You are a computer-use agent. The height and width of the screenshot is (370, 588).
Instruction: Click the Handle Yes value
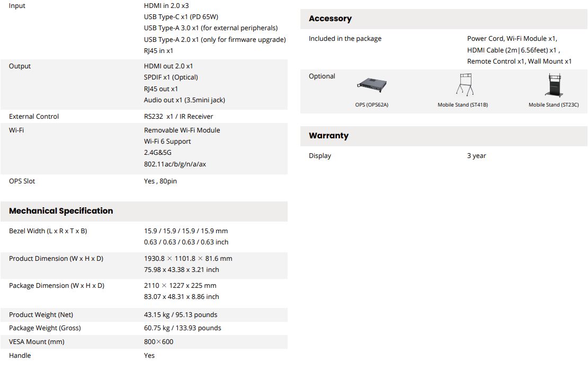pos(149,355)
